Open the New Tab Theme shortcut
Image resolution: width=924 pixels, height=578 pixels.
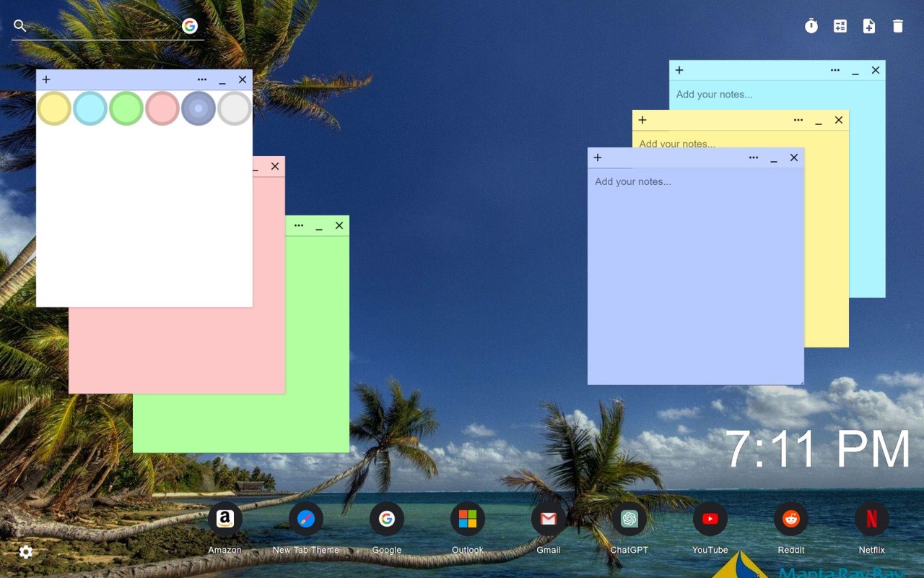click(306, 519)
